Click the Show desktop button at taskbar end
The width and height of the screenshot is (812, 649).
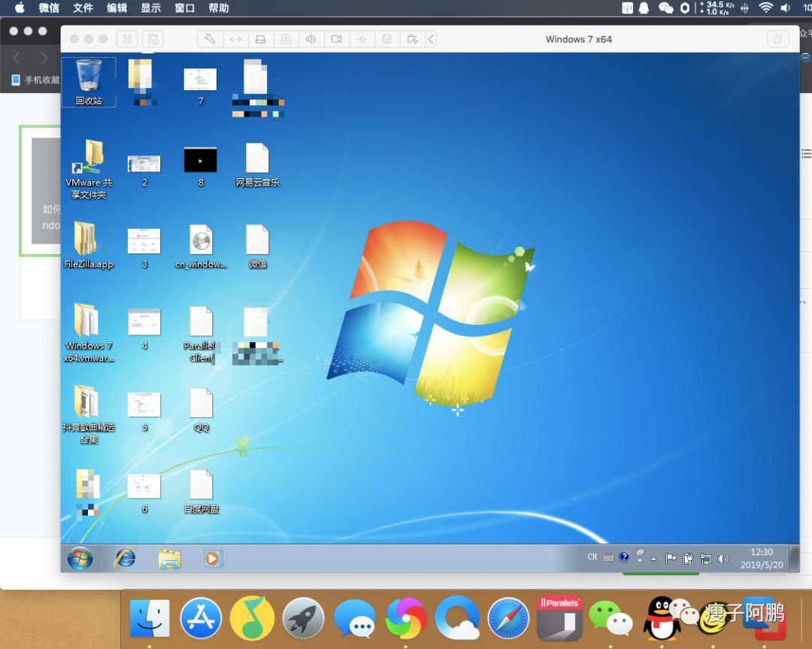(795, 558)
